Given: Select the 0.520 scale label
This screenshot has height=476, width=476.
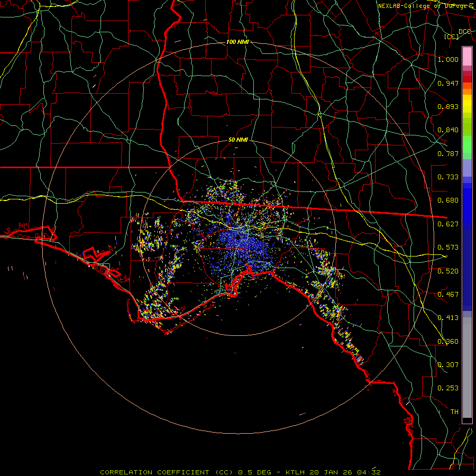Looking at the screenshot, I should tap(448, 271).
